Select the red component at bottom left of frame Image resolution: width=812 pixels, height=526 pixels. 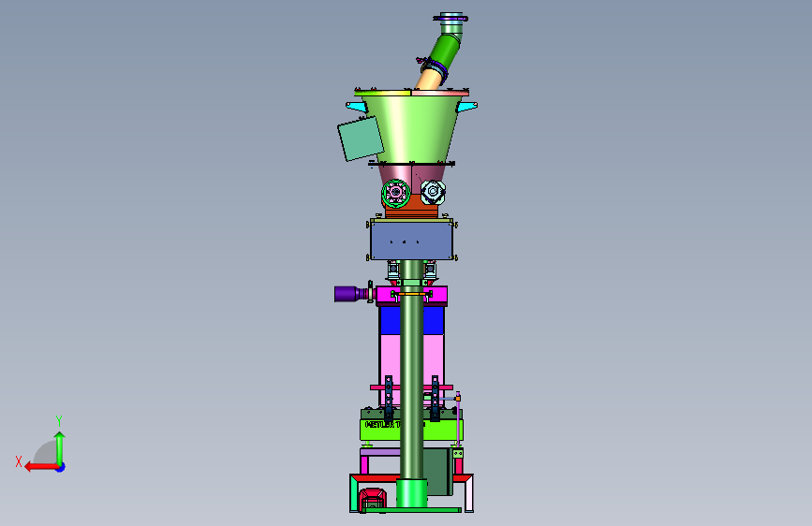(373, 498)
